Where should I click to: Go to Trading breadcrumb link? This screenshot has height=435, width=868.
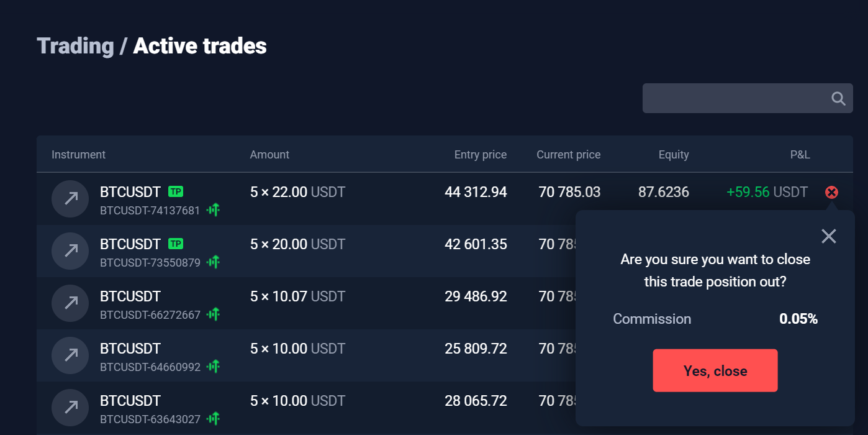pyautogui.click(x=75, y=46)
